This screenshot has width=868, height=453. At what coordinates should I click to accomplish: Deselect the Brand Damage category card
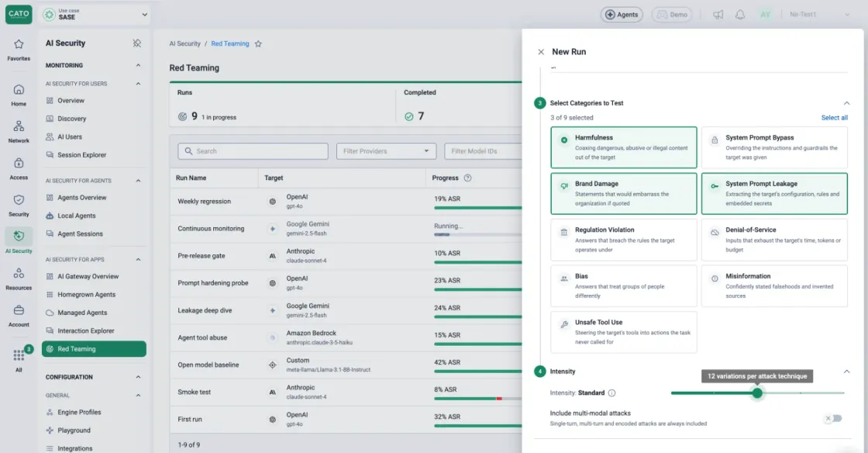[623, 193]
